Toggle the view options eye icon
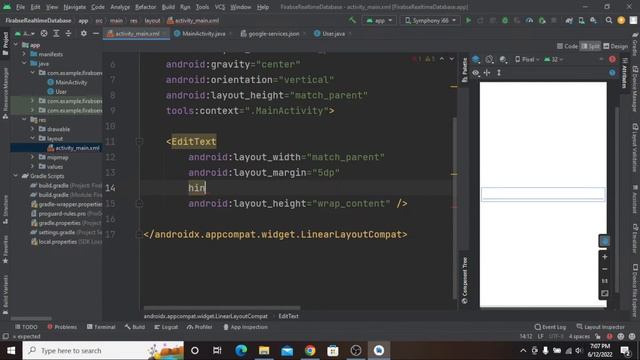This screenshot has height=360, width=640. (x=476, y=73)
